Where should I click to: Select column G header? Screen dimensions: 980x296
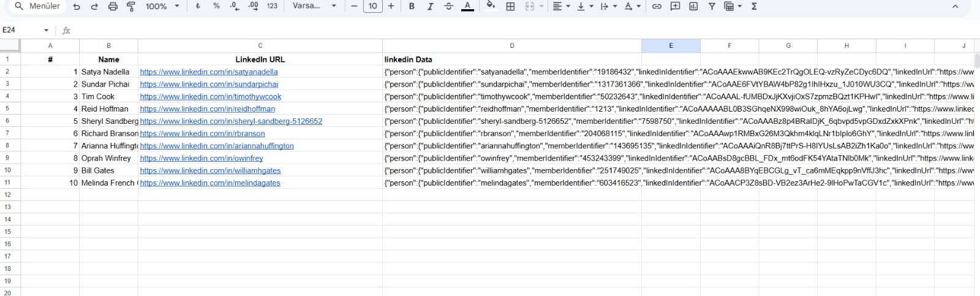click(x=788, y=45)
